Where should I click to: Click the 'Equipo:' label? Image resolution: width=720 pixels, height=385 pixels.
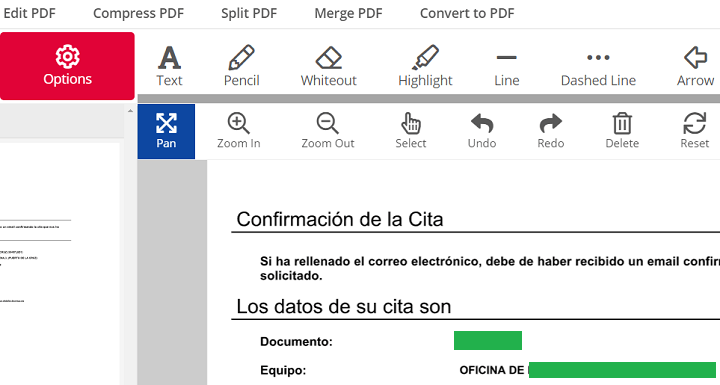coord(283,370)
